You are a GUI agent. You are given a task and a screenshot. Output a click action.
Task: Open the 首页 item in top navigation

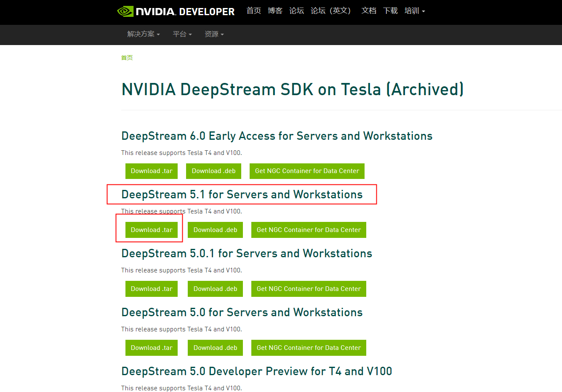point(254,11)
